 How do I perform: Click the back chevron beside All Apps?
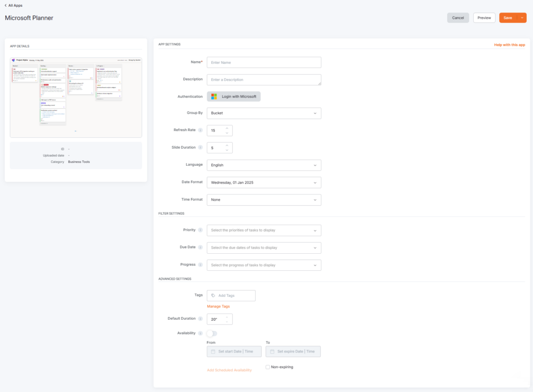[x=5, y=5]
